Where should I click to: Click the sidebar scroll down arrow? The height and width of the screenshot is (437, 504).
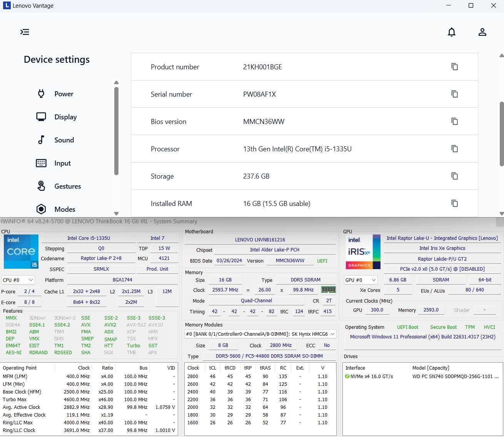click(116, 214)
